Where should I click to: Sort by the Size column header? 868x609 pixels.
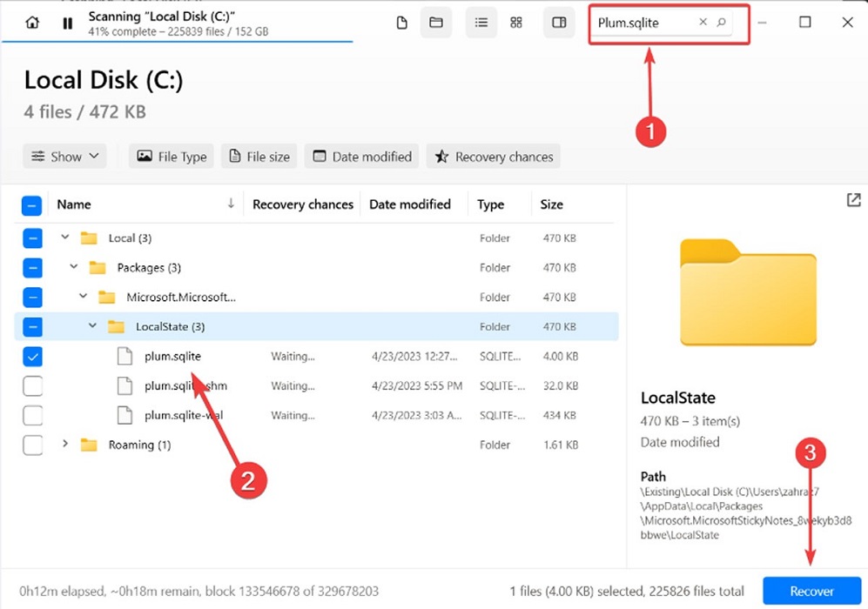point(551,204)
